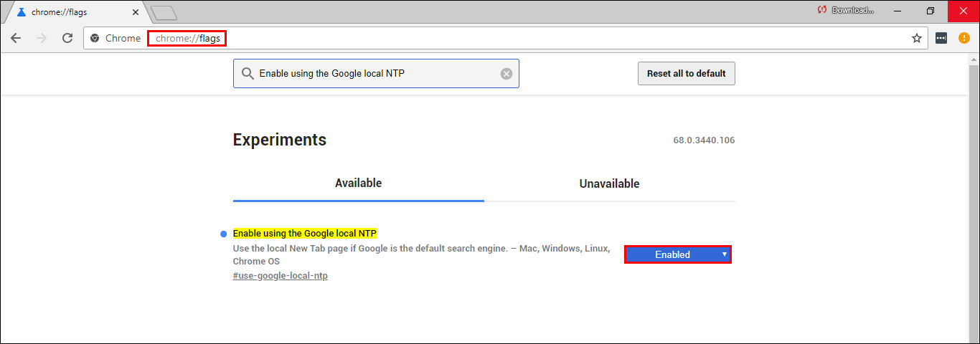The height and width of the screenshot is (344, 980).
Task: Reload the chrome://flags page
Action: point(67,38)
